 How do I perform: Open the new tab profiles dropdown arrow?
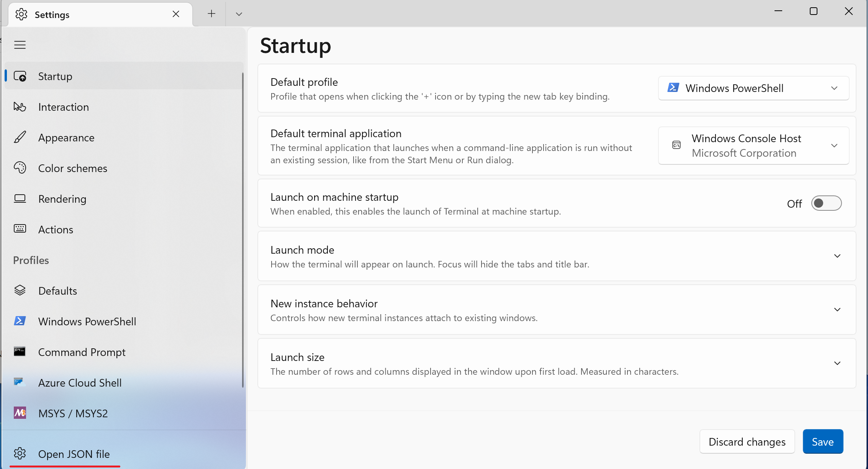coord(239,14)
